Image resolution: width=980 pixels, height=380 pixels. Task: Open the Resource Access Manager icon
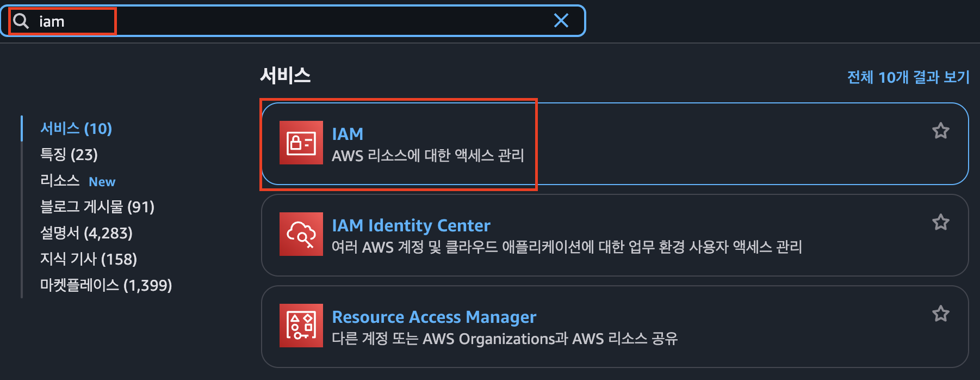(301, 326)
